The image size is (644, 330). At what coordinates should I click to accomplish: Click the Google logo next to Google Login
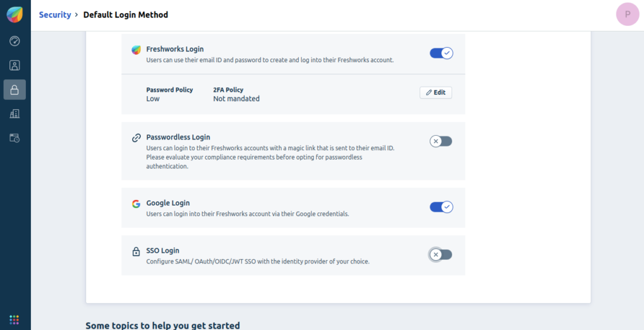pyautogui.click(x=136, y=204)
